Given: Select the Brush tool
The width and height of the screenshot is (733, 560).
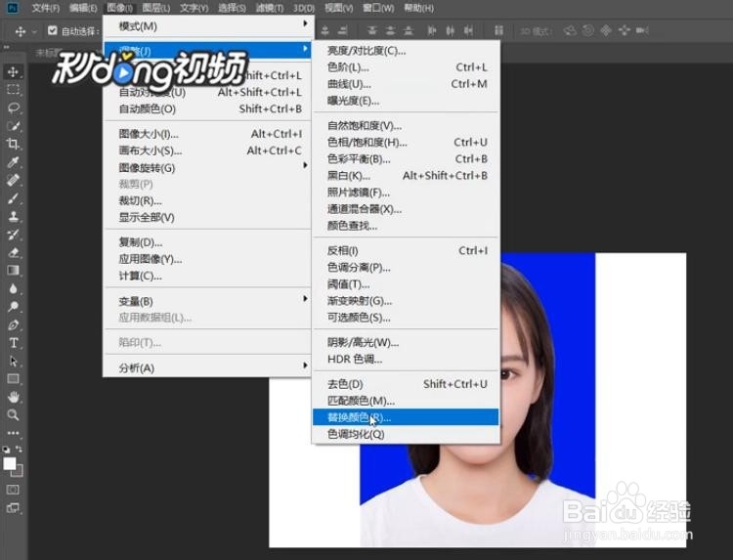Looking at the screenshot, I should click(13, 198).
